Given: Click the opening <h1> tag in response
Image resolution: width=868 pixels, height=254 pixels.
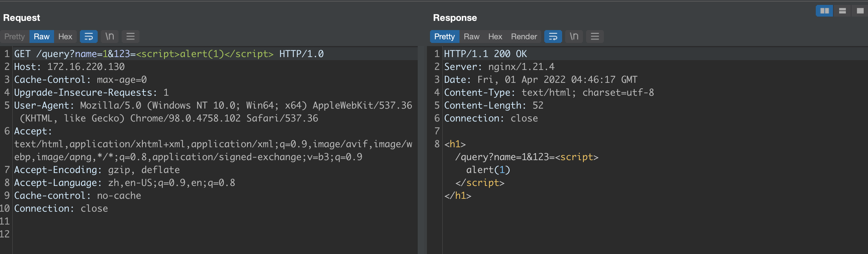Looking at the screenshot, I should tap(455, 144).
